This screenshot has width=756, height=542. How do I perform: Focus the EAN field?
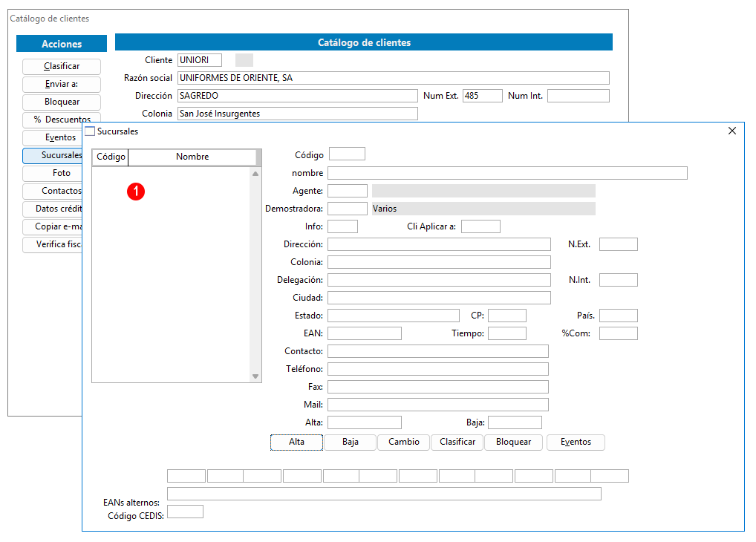tap(365, 333)
